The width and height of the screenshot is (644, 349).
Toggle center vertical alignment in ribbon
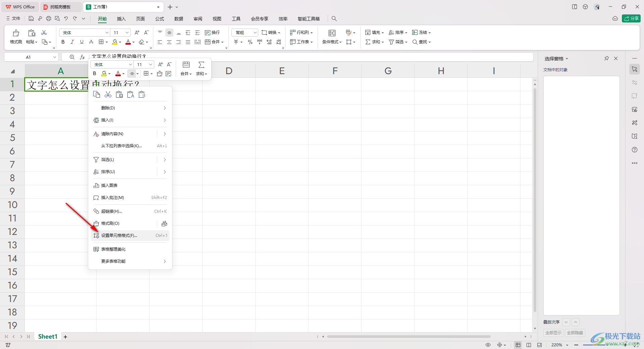(x=169, y=33)
